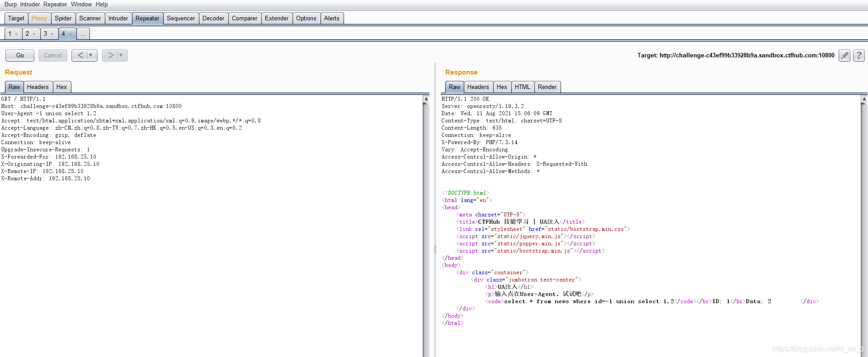Switch to the Alerts tool tab
This screenshot has height=357, width=868.
pos(332,19)
